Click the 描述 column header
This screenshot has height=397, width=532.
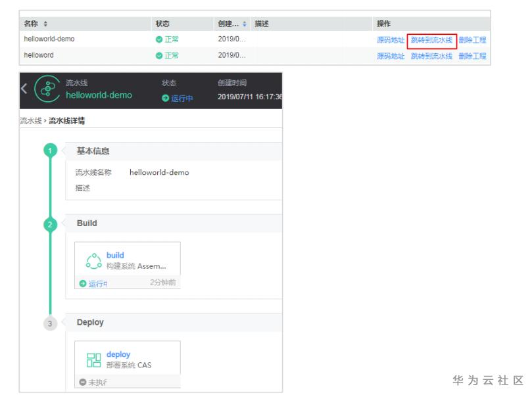click(262, 24)
